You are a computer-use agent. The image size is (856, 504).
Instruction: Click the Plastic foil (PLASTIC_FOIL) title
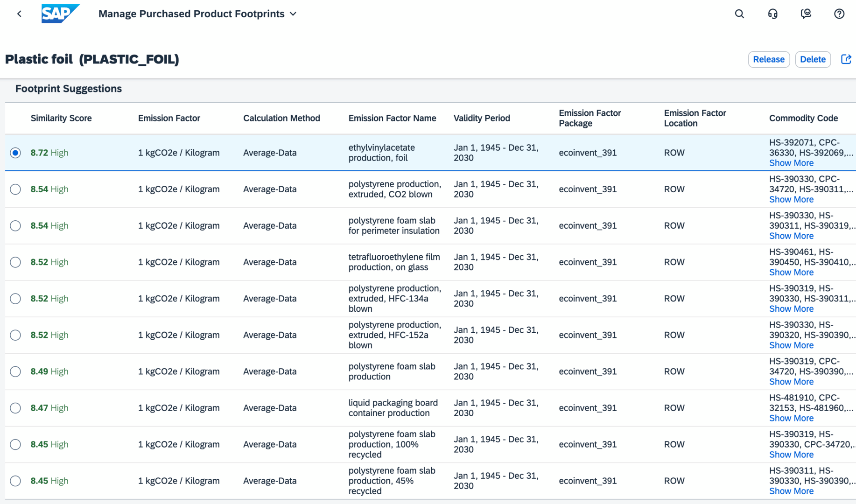[x=92, y=59]
